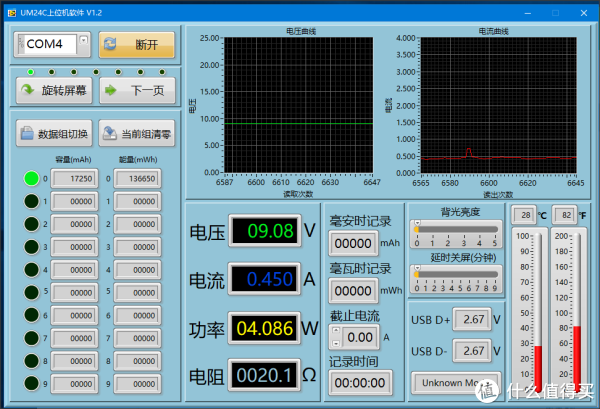Image resolution: width=600 pixels, height=409 pixels.
Task: Select data group 7 indicator light
Action: click(x=31, y=338)
